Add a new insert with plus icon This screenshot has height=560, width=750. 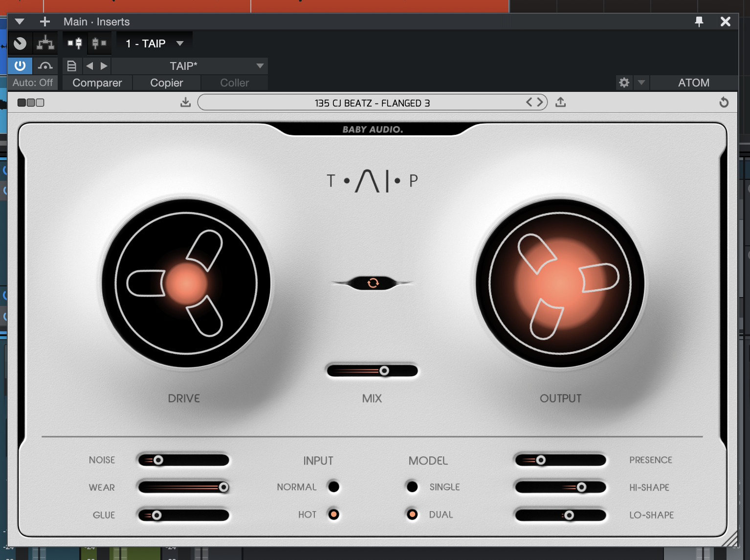click(x=45, y=22)
